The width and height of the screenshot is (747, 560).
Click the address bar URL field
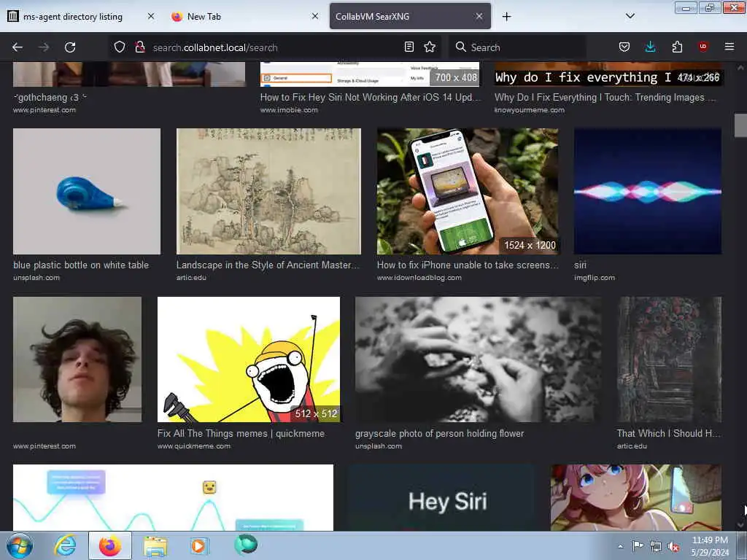click(274, 47)
